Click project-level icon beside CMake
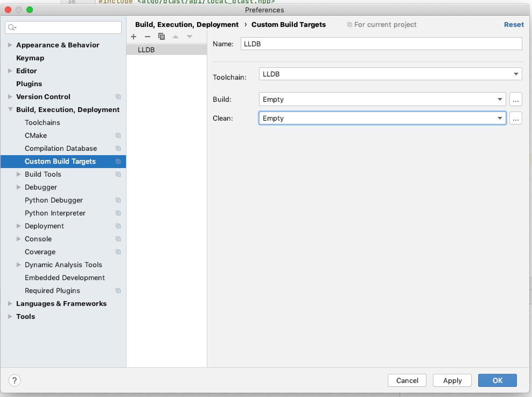This screenshot has width=532, height=397. [x=118, y=135]
